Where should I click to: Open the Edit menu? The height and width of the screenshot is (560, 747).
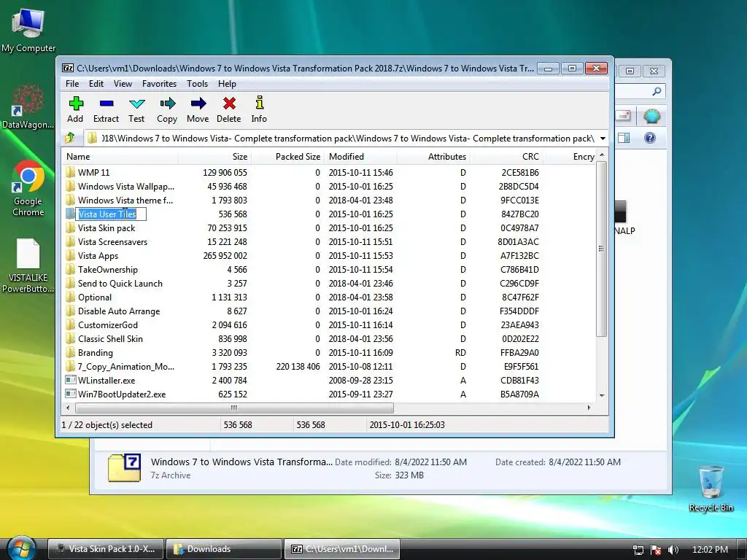tap(96, 84)
